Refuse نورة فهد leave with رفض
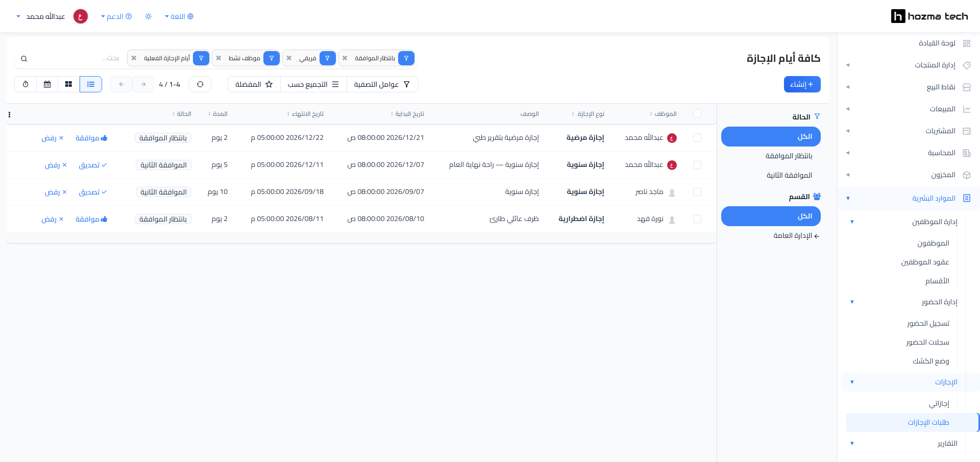The width and height of the screenshot is (980, 462). 53,219
